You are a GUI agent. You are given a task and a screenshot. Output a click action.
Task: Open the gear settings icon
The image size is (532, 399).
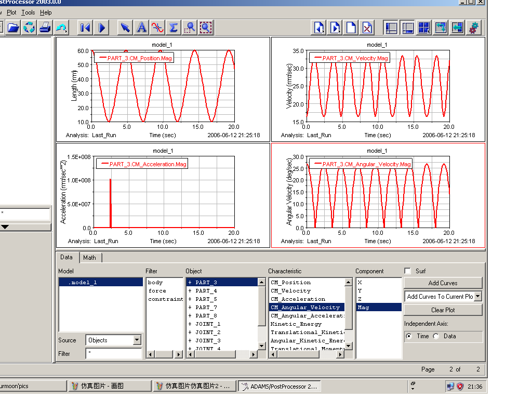coord(473,28)
